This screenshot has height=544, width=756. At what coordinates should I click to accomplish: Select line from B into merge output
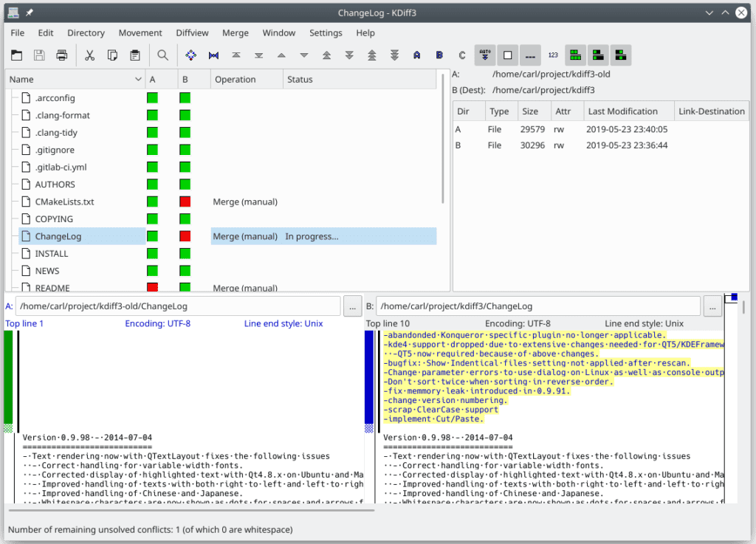click(x=439, y=55)
